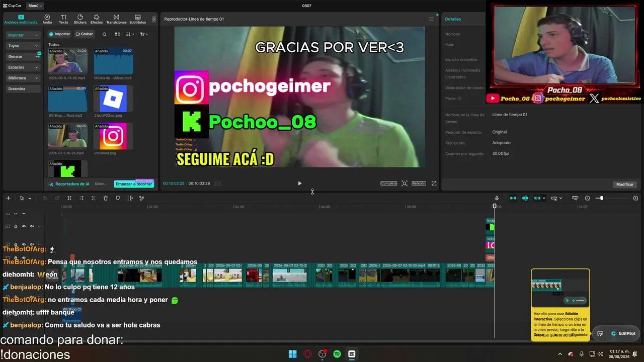The width and height of the screenshot is (644, 362).
Task: Show more tabs with the right arrow
Action: pos(154,19)
